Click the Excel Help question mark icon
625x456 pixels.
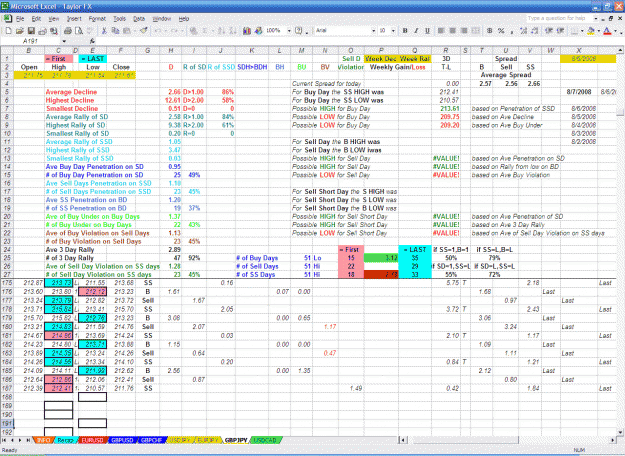pyautogui.click(x=299, y=31)
